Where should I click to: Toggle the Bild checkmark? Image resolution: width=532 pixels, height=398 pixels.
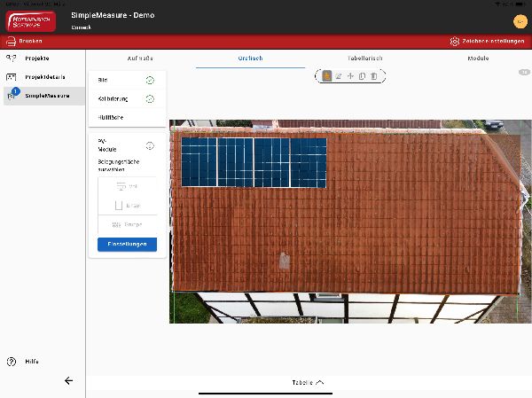tap(150, 80)
